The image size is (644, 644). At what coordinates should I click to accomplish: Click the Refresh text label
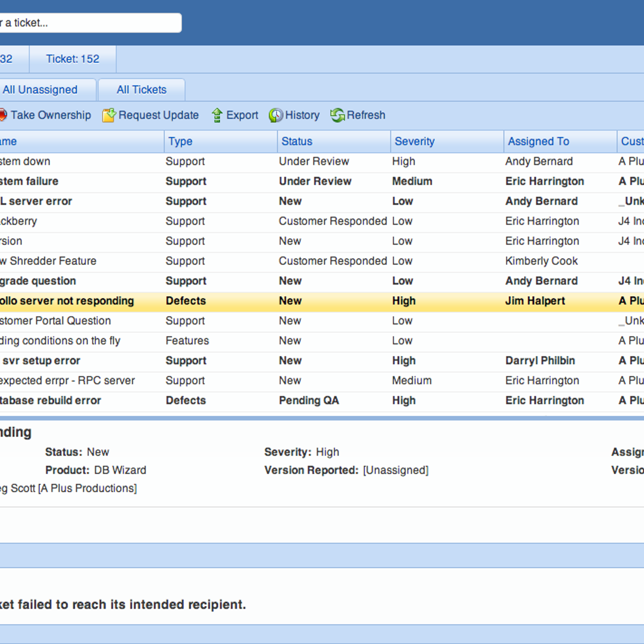coord(366,115)
